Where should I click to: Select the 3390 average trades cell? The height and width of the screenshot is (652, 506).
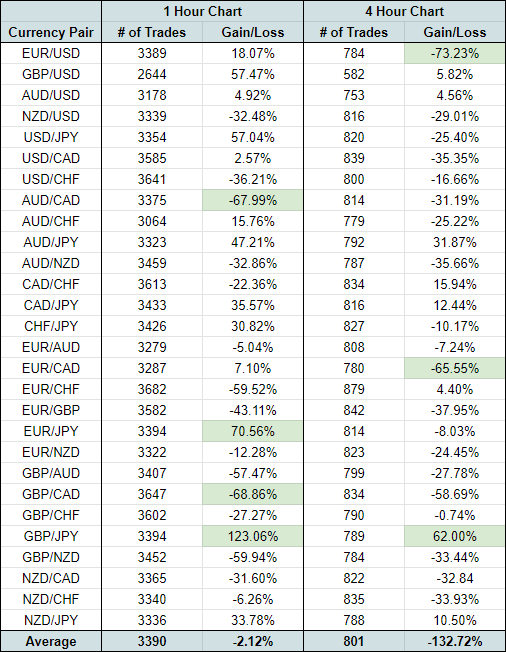[152, 641]
